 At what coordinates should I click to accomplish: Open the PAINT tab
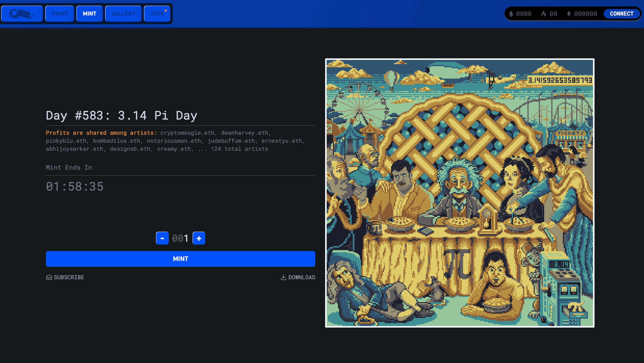coord(59,14)
